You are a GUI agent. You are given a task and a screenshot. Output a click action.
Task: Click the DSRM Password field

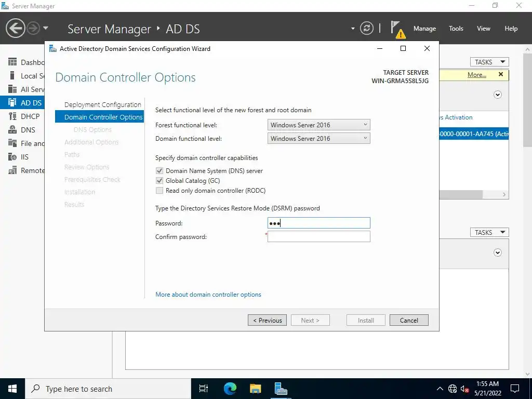pos(318,223)
